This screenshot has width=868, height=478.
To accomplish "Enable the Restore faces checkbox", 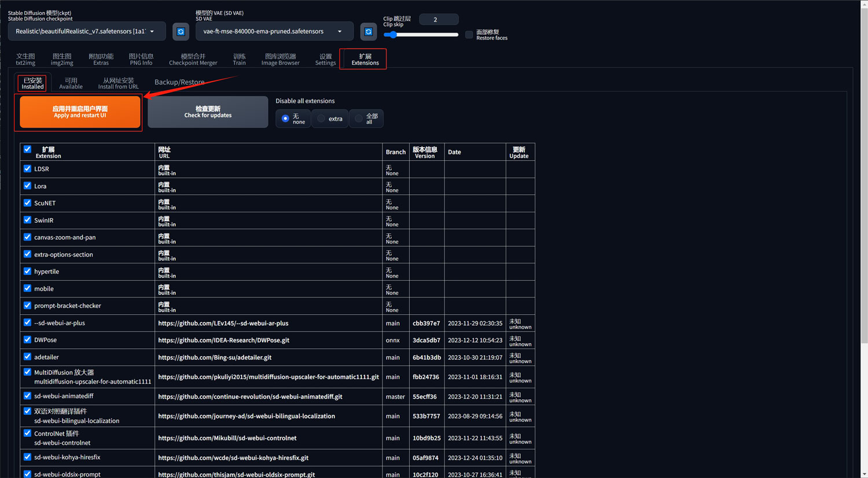I will (469, 35).
